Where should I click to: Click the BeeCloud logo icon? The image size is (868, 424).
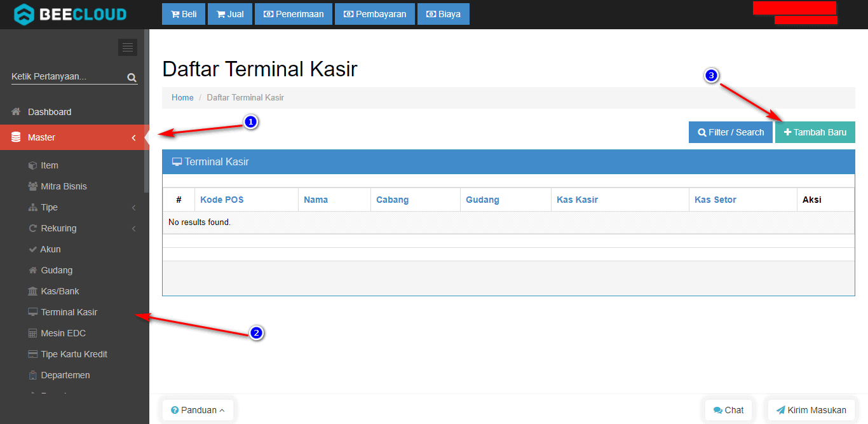tap(24, 14)
